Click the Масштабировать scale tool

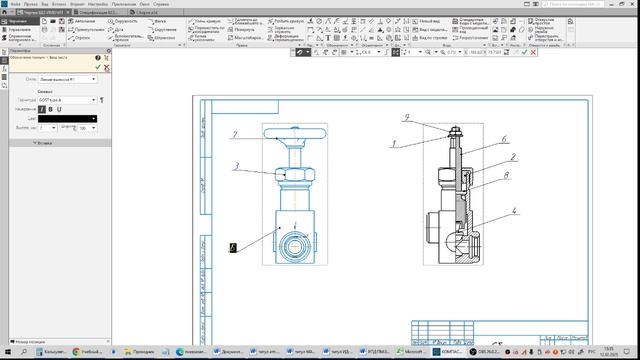pyautogui.click(x=245, y=38)
